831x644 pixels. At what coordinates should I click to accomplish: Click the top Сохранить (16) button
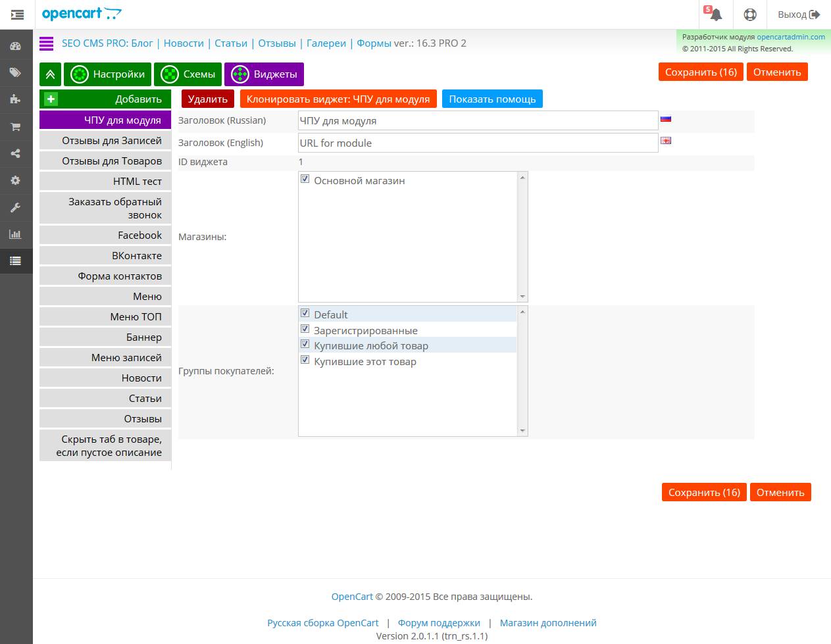point(701,72)
